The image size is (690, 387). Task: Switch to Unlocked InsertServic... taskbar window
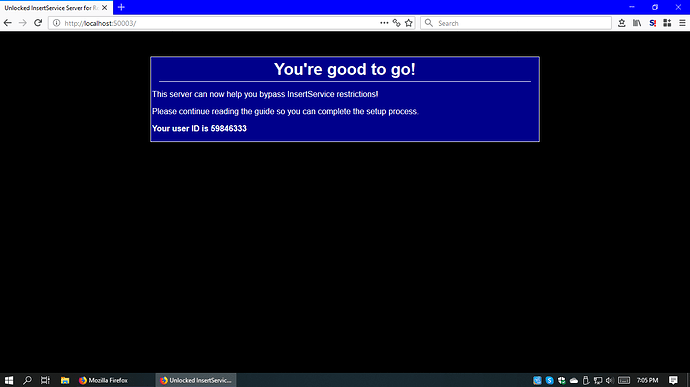[x=196, y=380]
